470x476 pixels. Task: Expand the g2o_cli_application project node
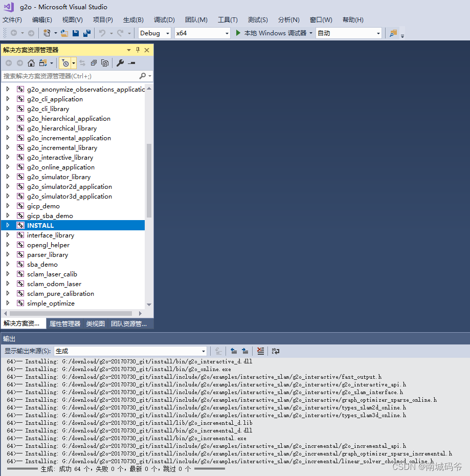click(x=8, y=99)
